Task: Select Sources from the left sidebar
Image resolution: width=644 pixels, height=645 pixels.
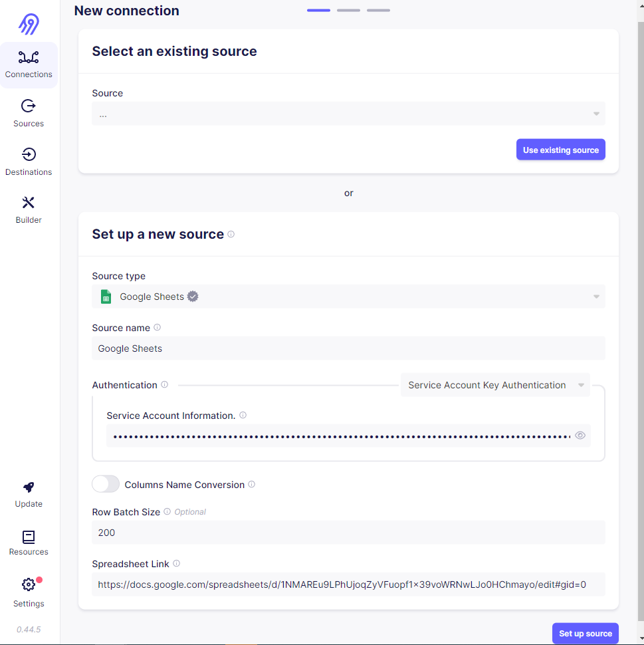Action: coord(28,113)
